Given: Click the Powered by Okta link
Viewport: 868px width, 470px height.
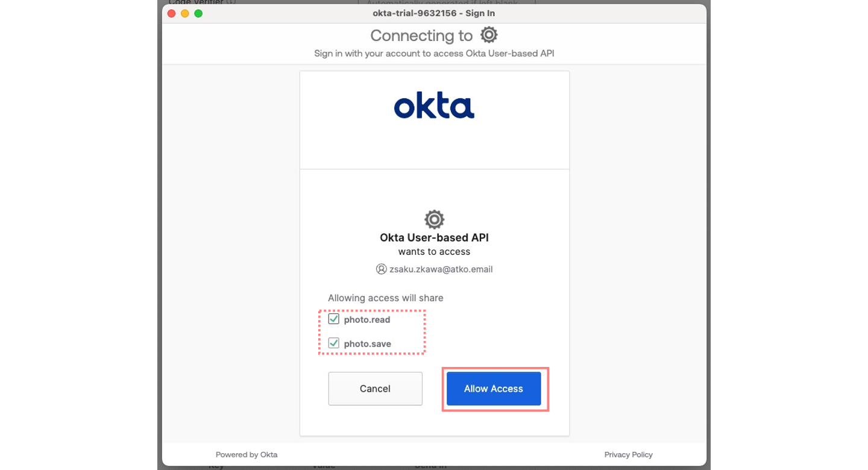Looking at the screenshot, I should (x=247, y=454).
